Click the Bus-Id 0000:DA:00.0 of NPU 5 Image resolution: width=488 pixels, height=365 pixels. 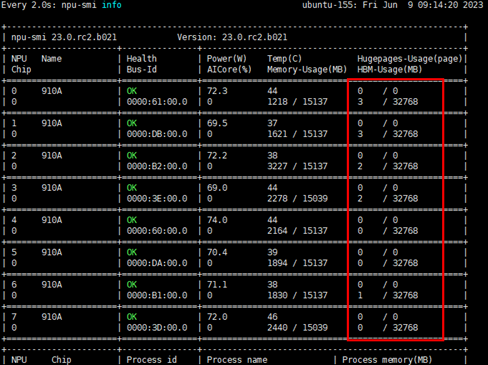click(x=157, y=263)
